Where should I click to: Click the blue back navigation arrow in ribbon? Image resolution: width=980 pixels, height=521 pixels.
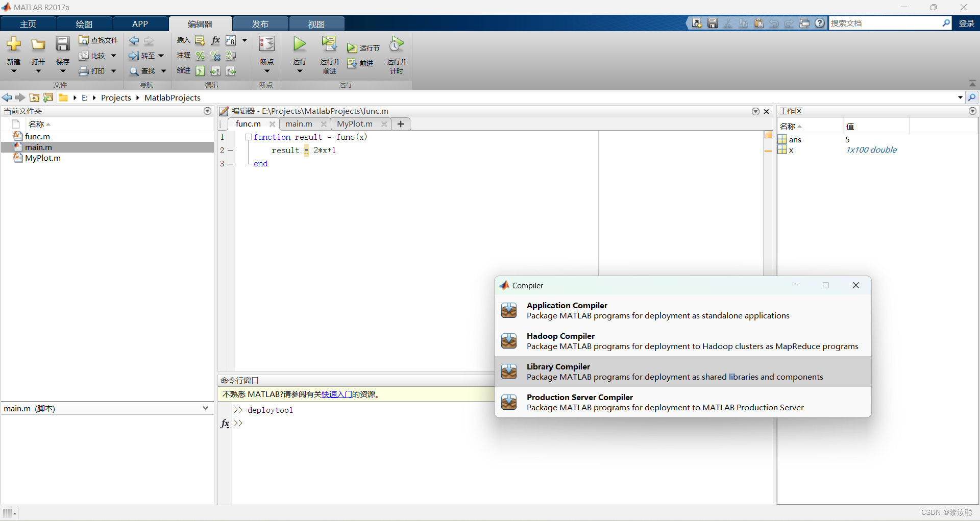coord(134,40)
